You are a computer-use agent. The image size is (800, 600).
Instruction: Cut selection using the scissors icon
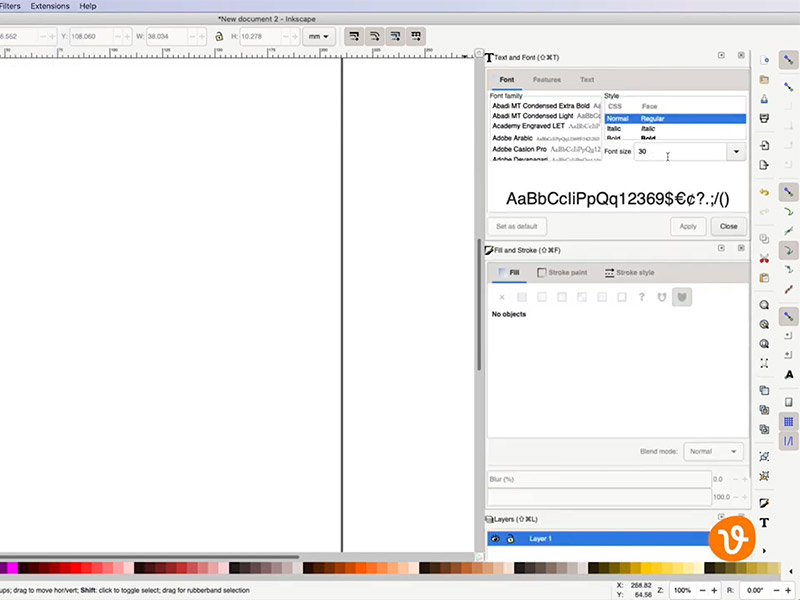[x=764, y=258]
